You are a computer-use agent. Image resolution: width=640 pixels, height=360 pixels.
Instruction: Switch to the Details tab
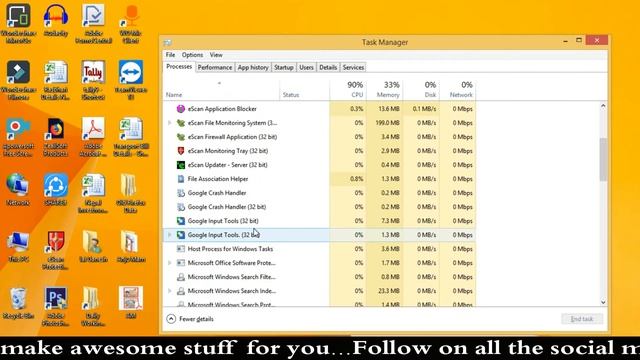tap(328, 67)
